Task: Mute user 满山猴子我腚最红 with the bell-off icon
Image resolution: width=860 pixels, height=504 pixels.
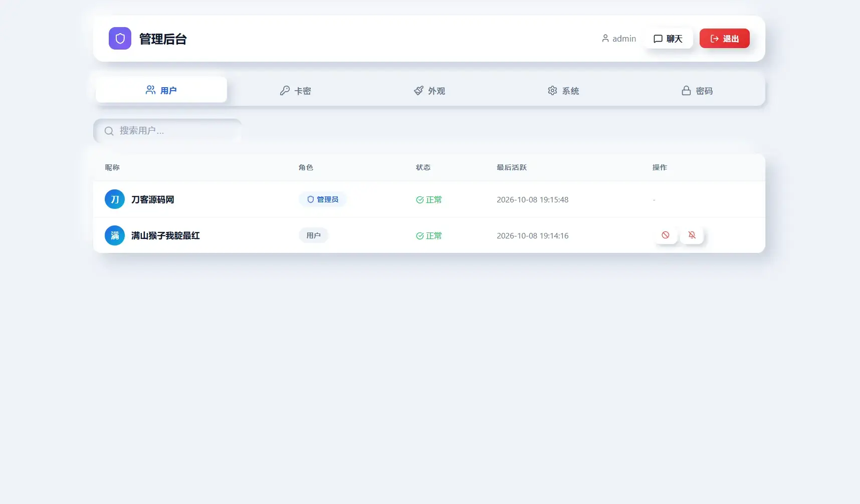Action: tap(692, 235)
